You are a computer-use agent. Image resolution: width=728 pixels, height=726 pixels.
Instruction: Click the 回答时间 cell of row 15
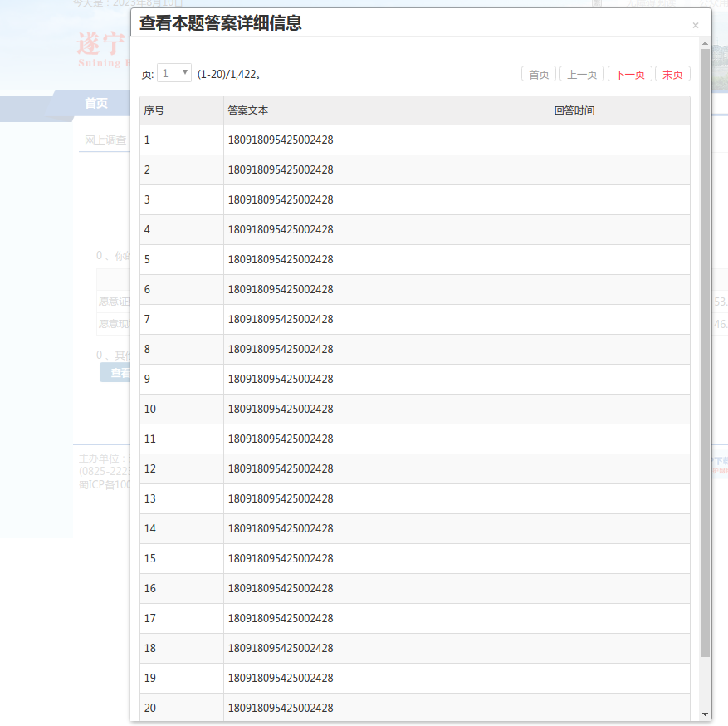coord(619,559)
